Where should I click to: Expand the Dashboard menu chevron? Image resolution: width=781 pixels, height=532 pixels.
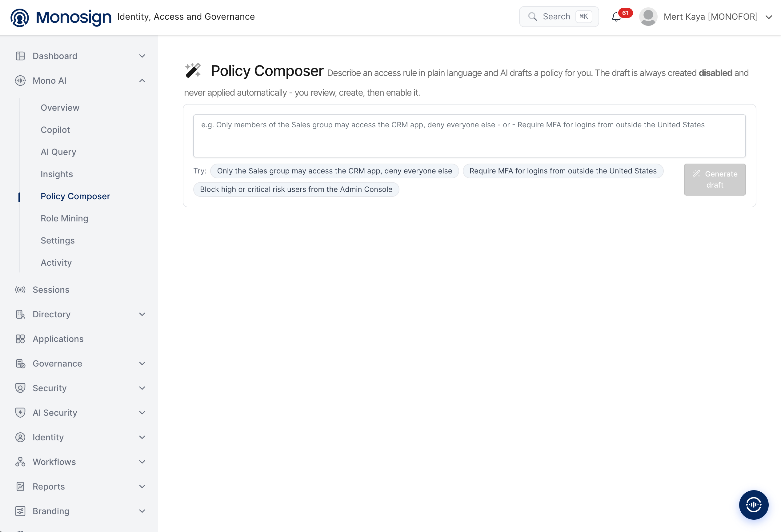tap(142, 56)
